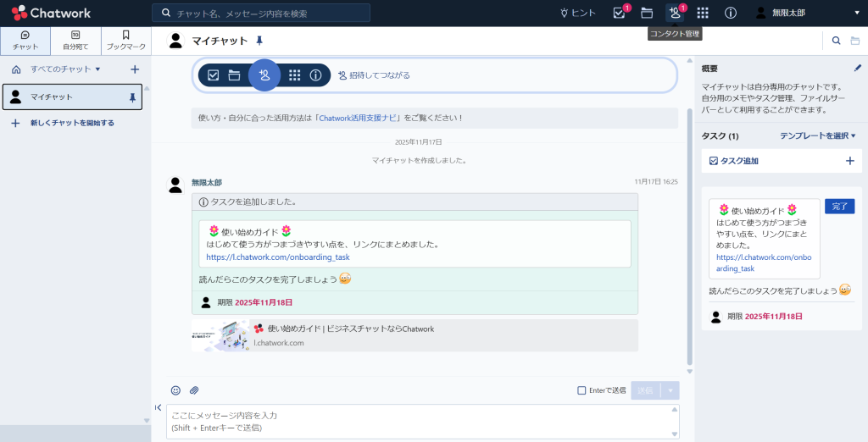Click the 完了 button on task
Image resolution: width=868 pixels, height=442 pixels.
click(839, 206)
